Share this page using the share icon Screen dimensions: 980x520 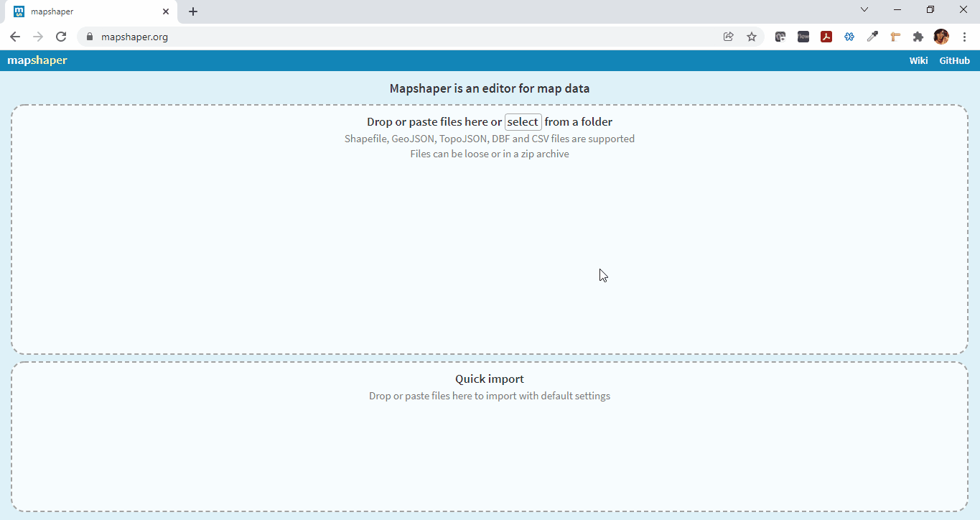[x=729, y=37]
